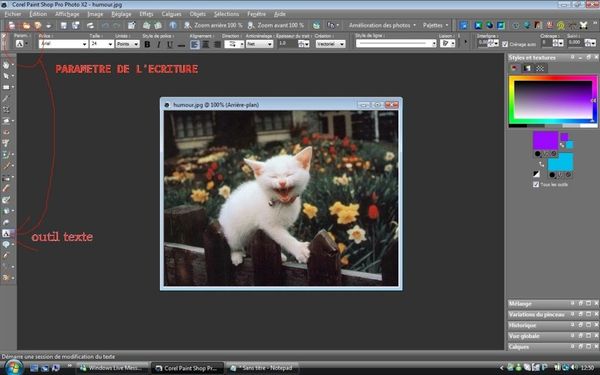Select the Text tool (outil texte)

pos(6,233)
